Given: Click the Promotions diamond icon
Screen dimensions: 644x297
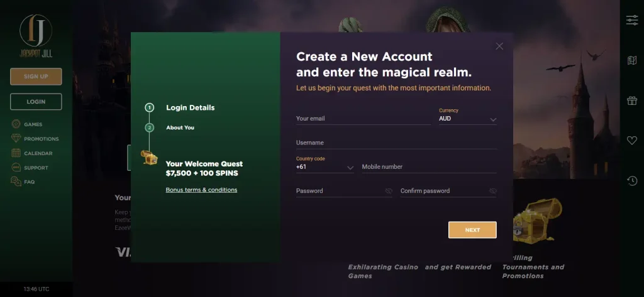Looking at the screenshot, I should (x=16, y=138).
